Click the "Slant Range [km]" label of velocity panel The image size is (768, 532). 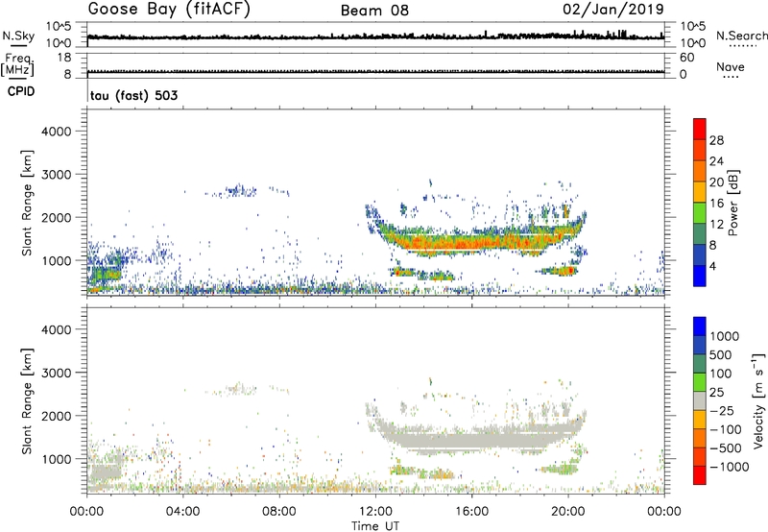click(27, 401)
